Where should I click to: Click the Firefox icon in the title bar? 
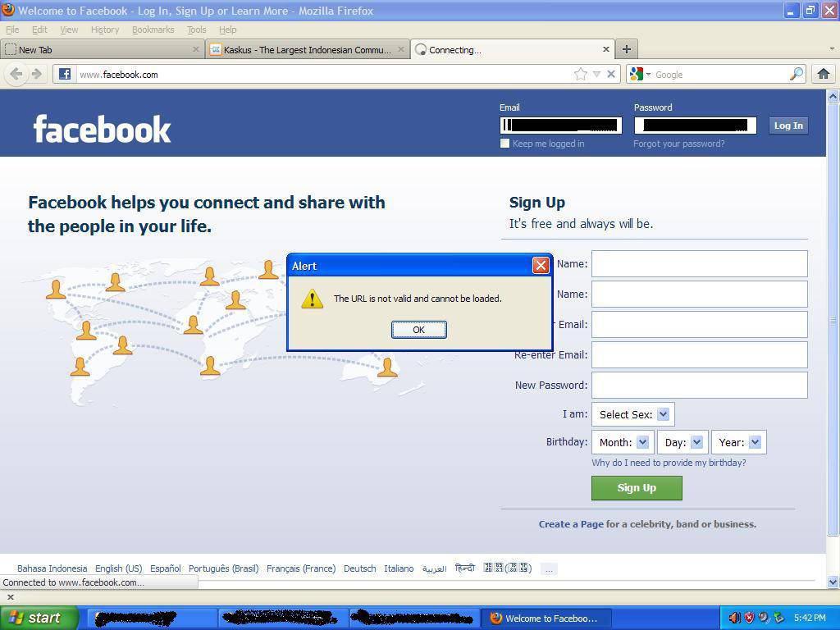pos(8,10)
